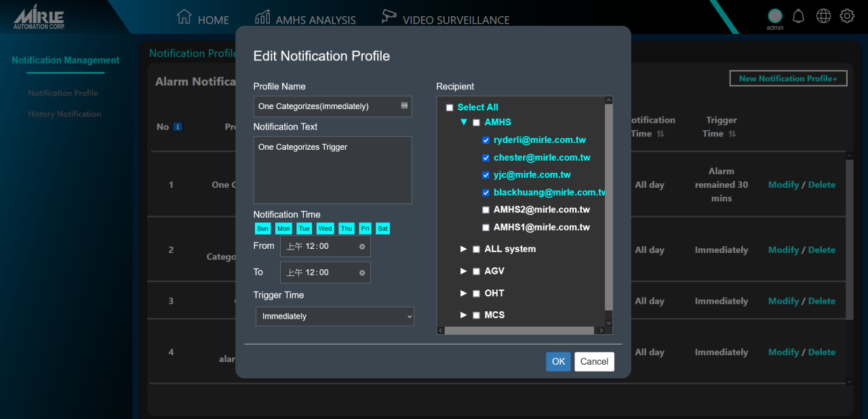Go to AMHS Analysis menu

[x=305, y=18]
